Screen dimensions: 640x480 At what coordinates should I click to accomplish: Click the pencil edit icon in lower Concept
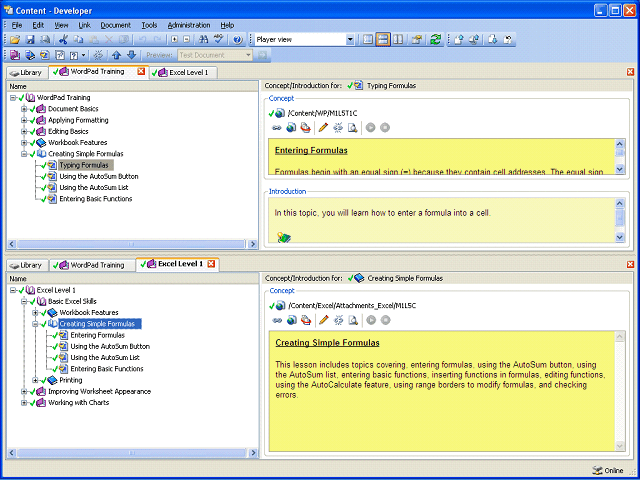pyautogui.click(x=323, y=320)
